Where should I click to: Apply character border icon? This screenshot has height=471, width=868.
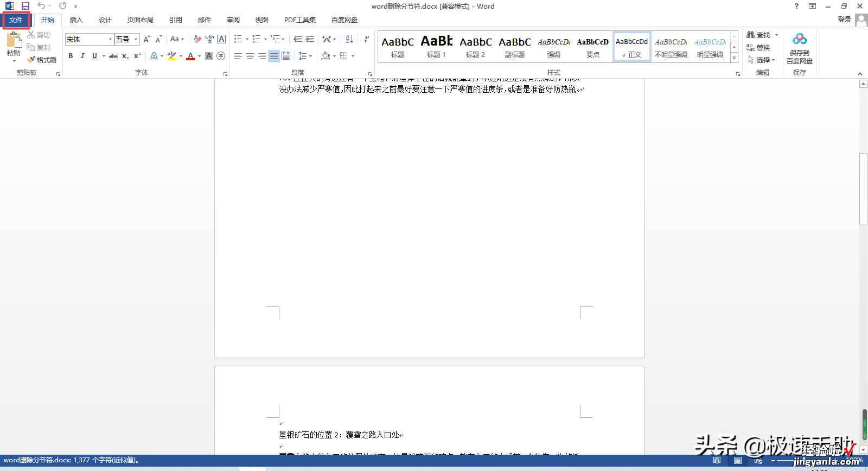(x=221, y=39)
